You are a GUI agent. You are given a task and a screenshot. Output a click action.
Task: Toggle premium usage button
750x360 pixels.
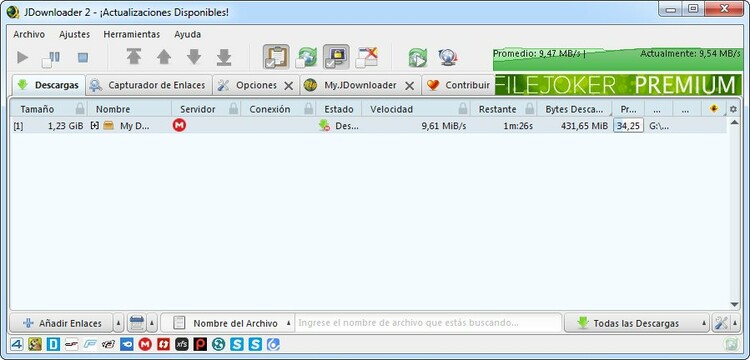(336, 57)
